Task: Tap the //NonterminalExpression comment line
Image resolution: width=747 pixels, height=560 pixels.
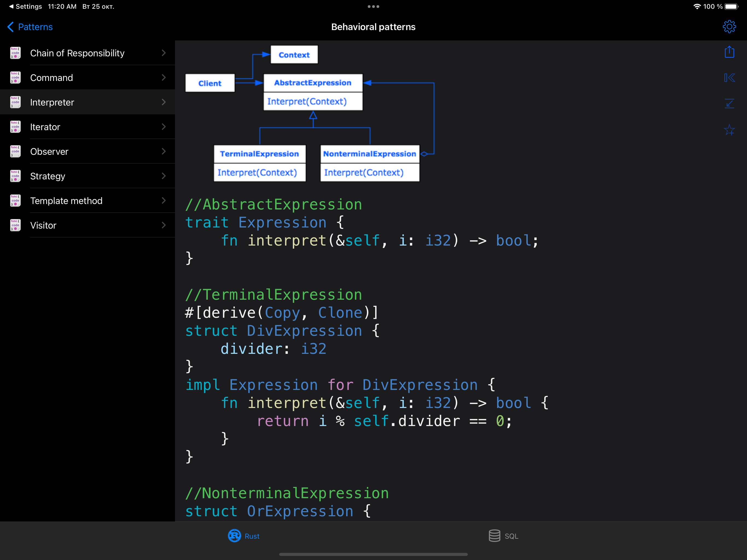Action: coord(287,494)
